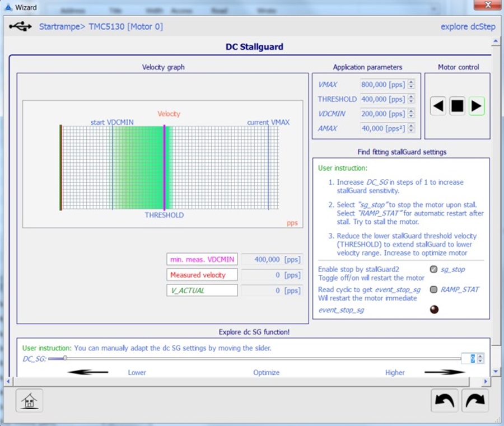Click the DC_SG slider handle
Viewport: 504px width, 426px height.
click(65, 358)
